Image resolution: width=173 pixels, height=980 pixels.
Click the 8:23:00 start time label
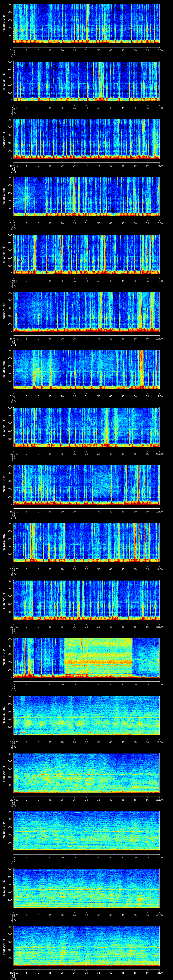coord(14,569)
